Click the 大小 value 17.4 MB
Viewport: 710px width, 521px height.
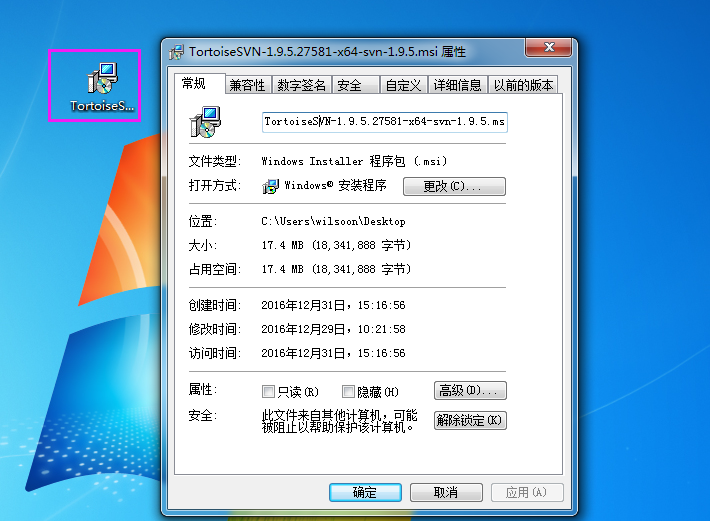[x=336, y=245]
